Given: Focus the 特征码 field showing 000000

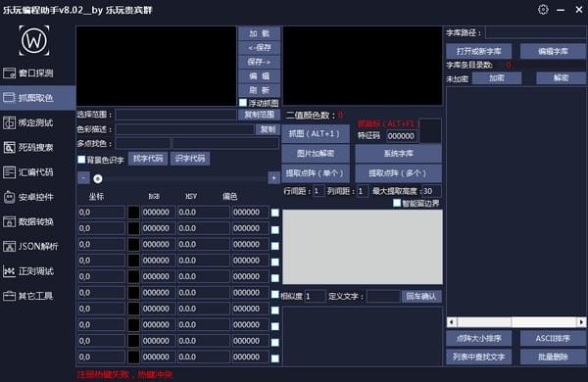Looking at the screenshot, I should 402,136.
